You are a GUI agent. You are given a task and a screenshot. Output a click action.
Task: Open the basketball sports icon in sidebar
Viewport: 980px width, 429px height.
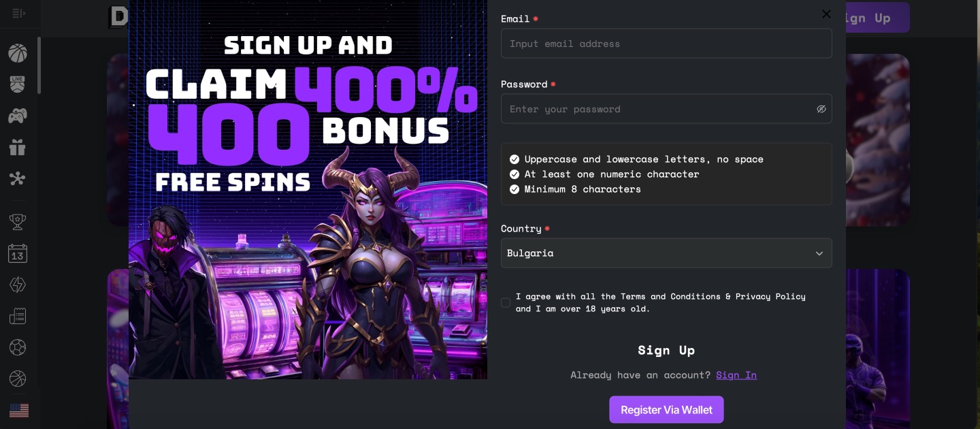(x=18, y=53)
